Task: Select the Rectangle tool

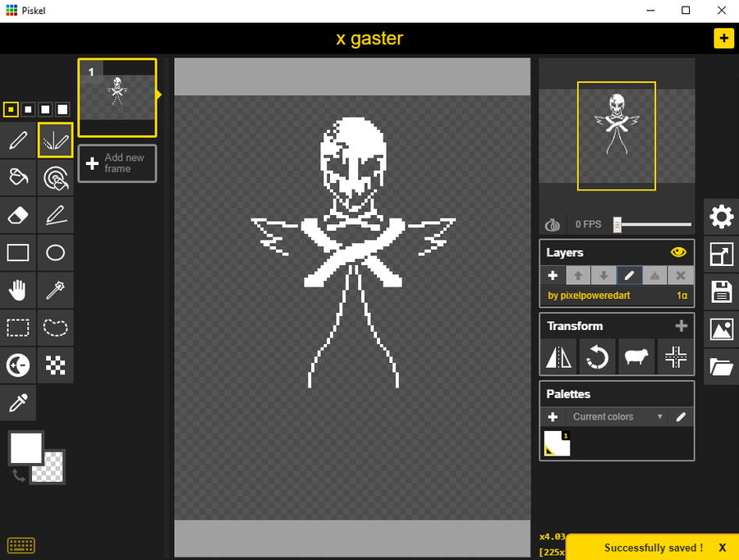Action: 18,253
